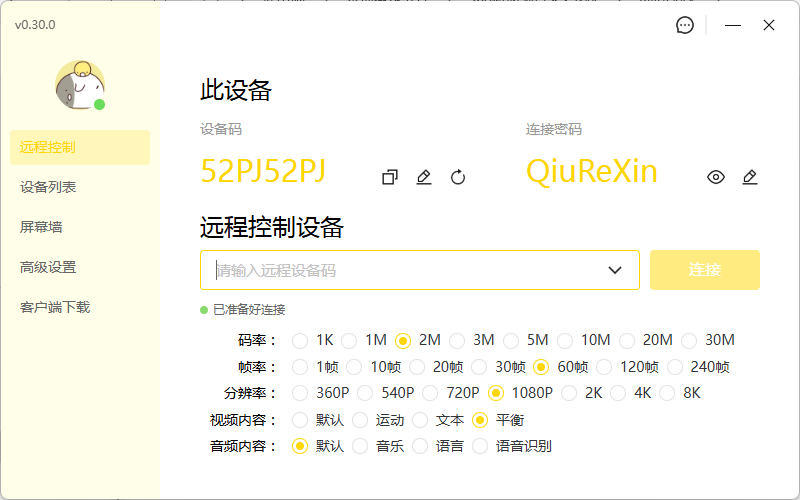Switch to 屏幕墙 section
800x500 pixels.
(x=41, y=227)
